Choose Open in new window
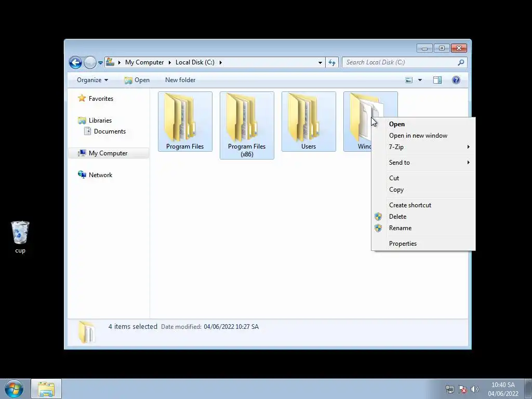Viewport: 532px width, 399px height. pyautogui.click(x=423, y=136)
